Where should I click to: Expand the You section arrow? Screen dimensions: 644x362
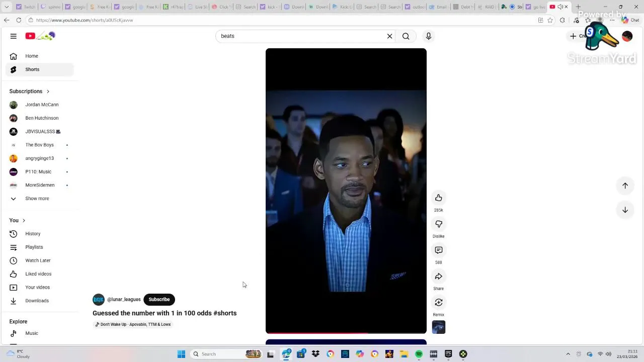24,221
